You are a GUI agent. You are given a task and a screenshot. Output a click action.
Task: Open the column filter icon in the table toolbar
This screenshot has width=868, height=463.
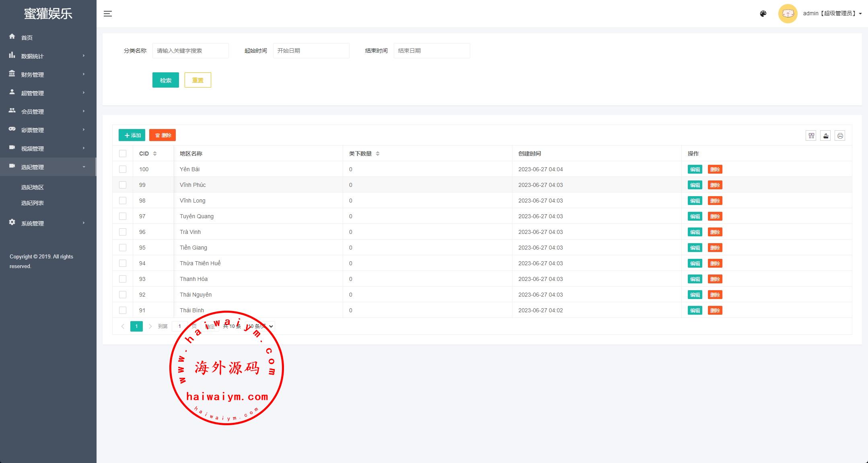[811, 136]
